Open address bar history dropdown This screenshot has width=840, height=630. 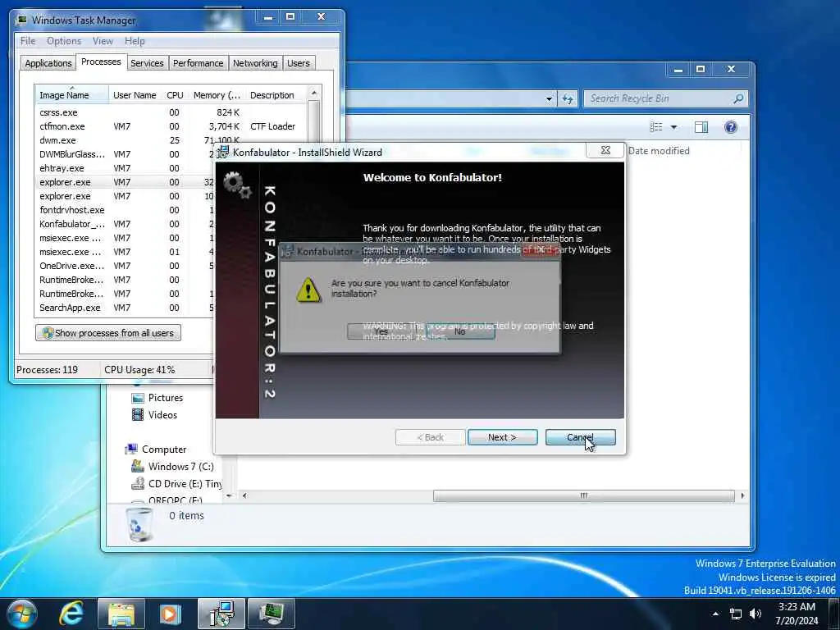tap(549, 98)
